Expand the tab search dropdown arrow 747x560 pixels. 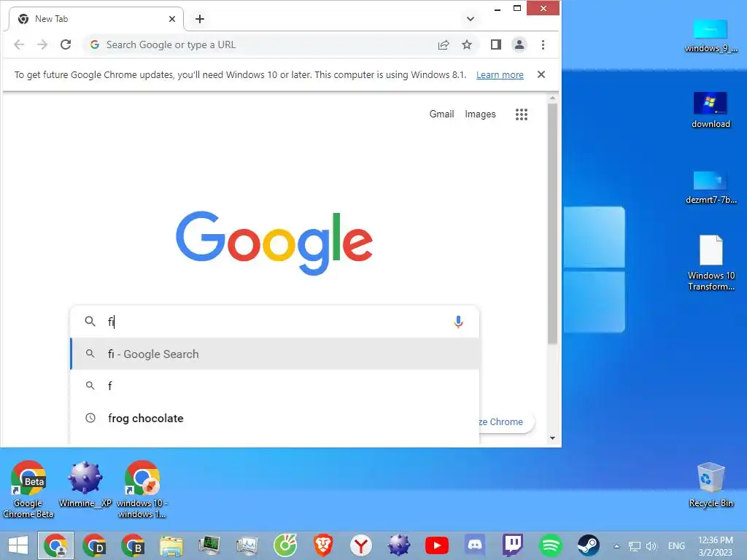coord(471,19)
